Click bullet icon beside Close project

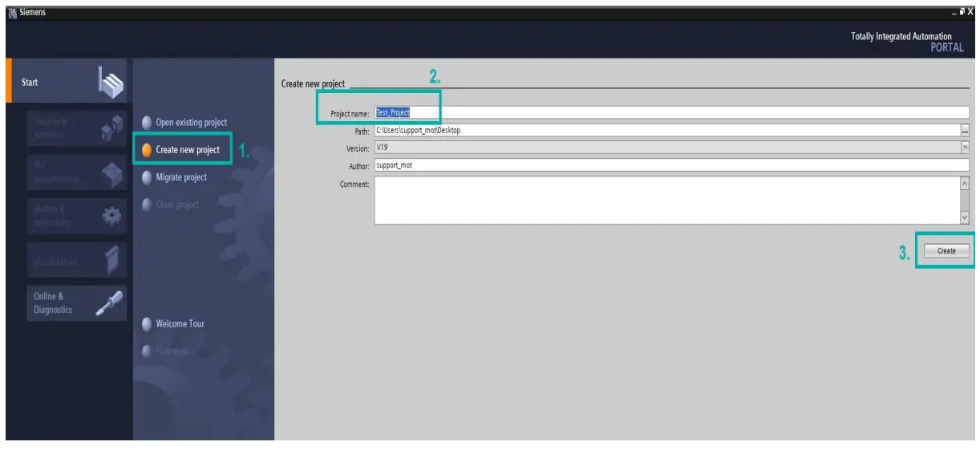[x=147, y=205]
